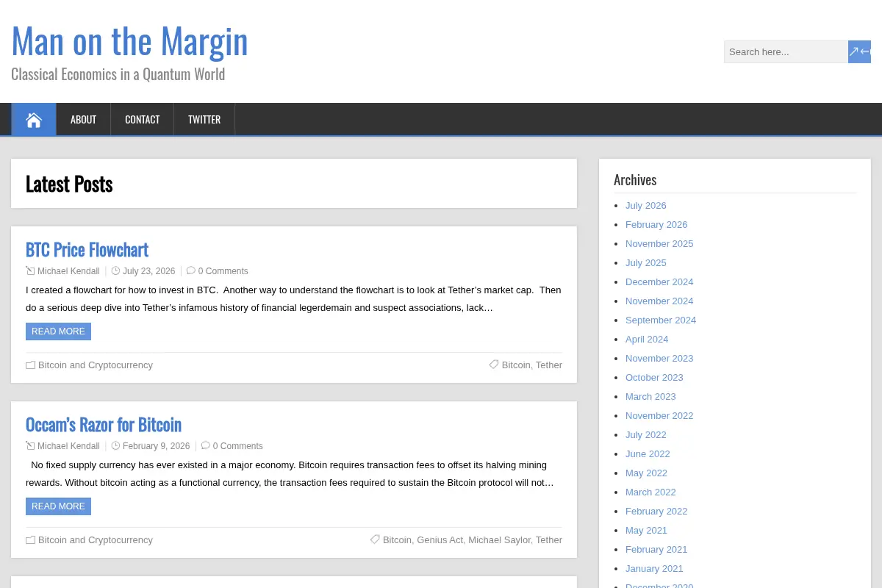
Task: Open the BTC Price Flowchart post title
Action: (x=87, y=249)
